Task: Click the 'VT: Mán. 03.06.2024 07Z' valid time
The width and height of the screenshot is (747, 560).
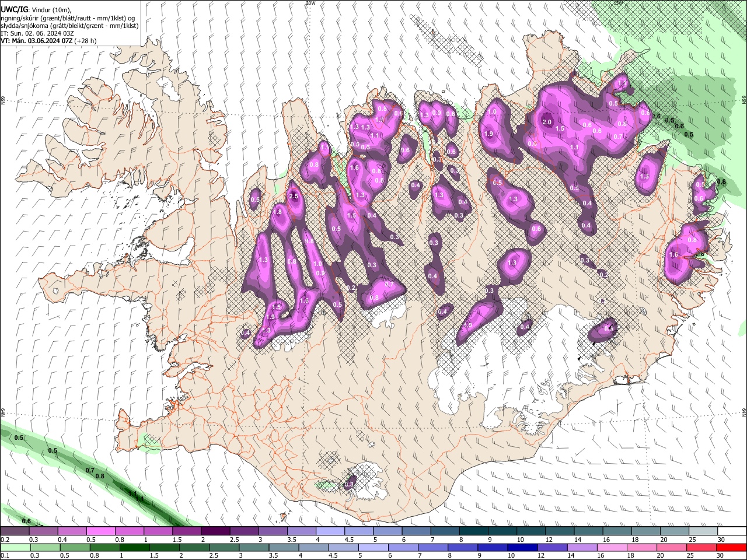Action: (x=36, y=41)
